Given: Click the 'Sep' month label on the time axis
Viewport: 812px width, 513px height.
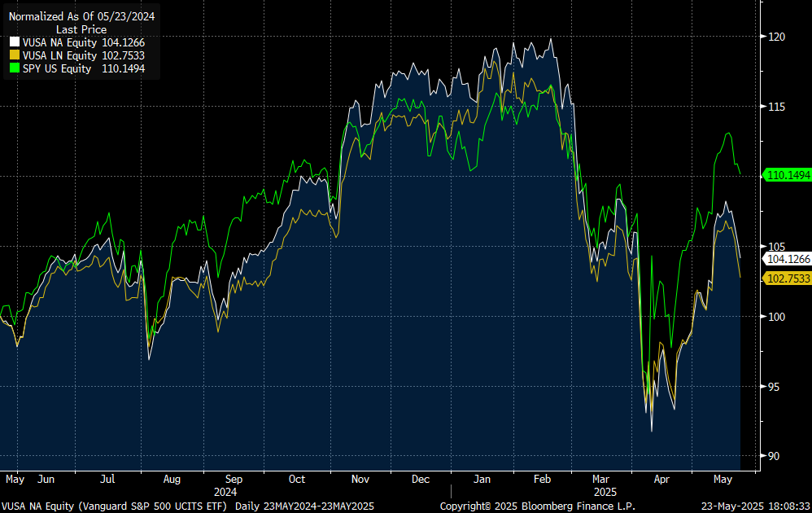Looking at the screenshot, I should tap(234, 480).
